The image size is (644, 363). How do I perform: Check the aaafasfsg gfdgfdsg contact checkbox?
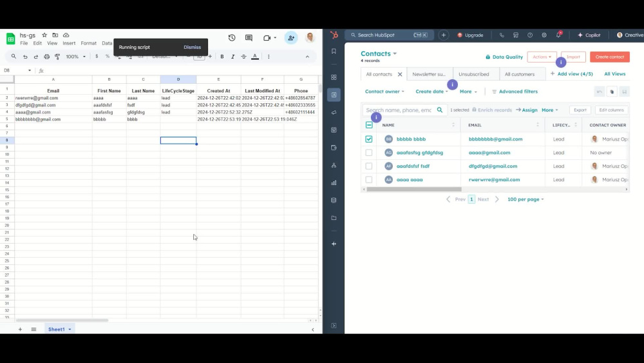click(x=369, y=153)
